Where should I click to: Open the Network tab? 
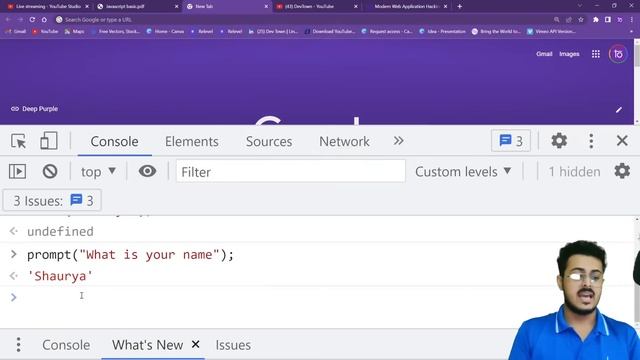(344, 142)
